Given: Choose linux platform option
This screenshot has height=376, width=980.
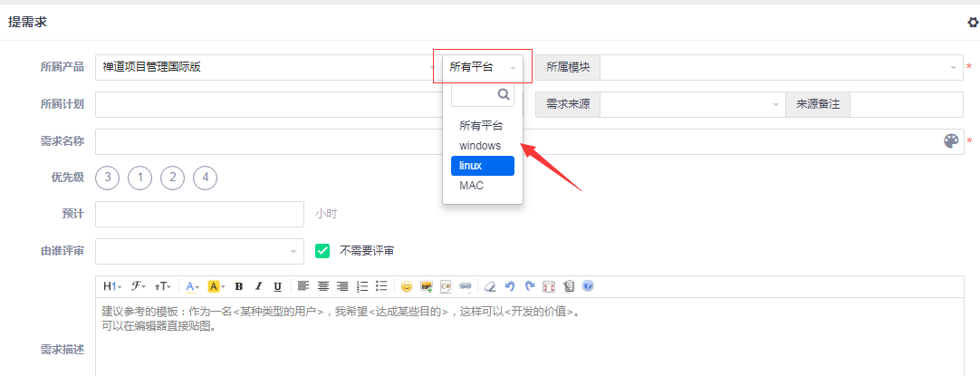Looking at the screenshot, I should 483,166.
